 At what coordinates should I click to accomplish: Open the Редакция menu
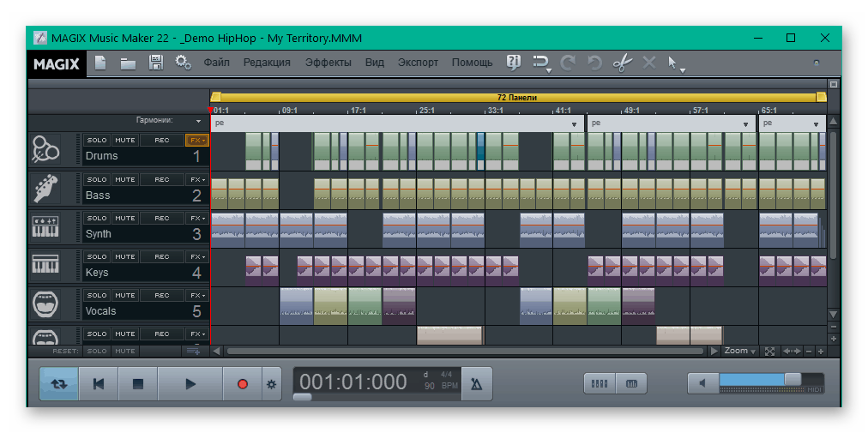(267, 63)
